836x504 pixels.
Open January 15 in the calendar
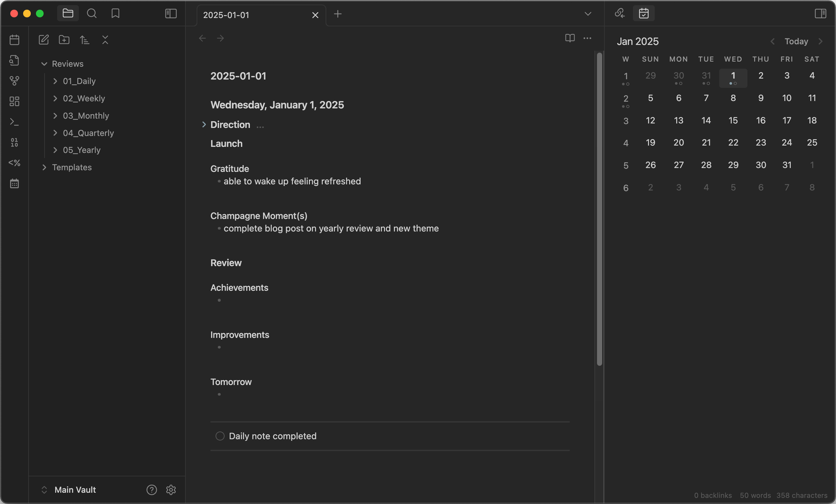pyautogui.click(x=733, y=121)
